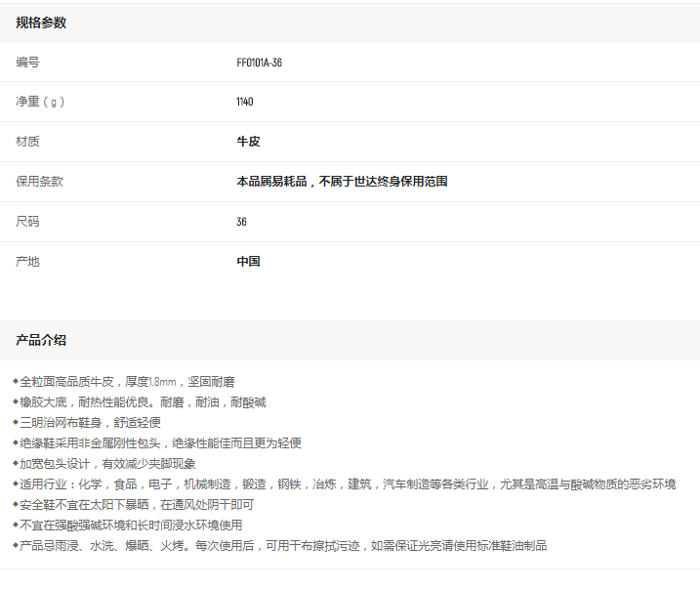
Task: Click the product code FF0101A-36
Action: click(259, 63)
